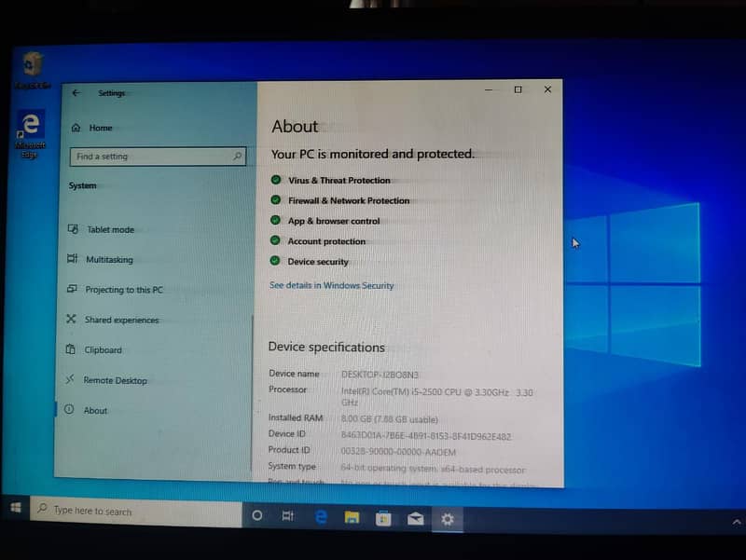Click the Settings gear icon in taskbar
The image size is (746, 560).
pyautogui.click(x=448, y=519)
